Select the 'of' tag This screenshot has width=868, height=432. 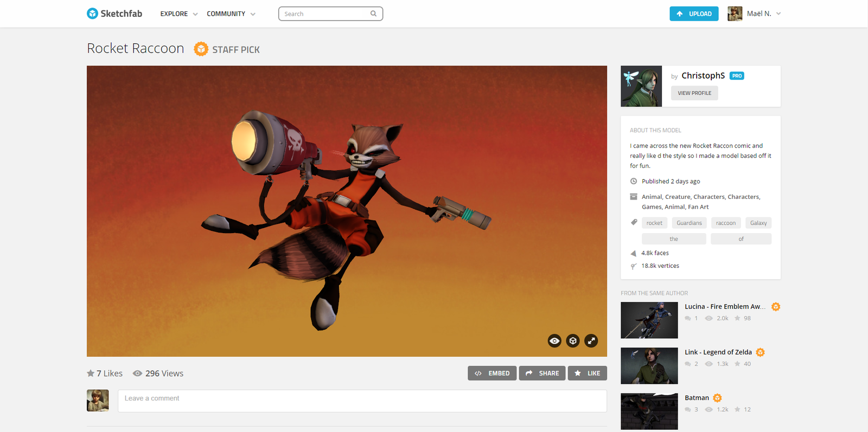point(741,239)
